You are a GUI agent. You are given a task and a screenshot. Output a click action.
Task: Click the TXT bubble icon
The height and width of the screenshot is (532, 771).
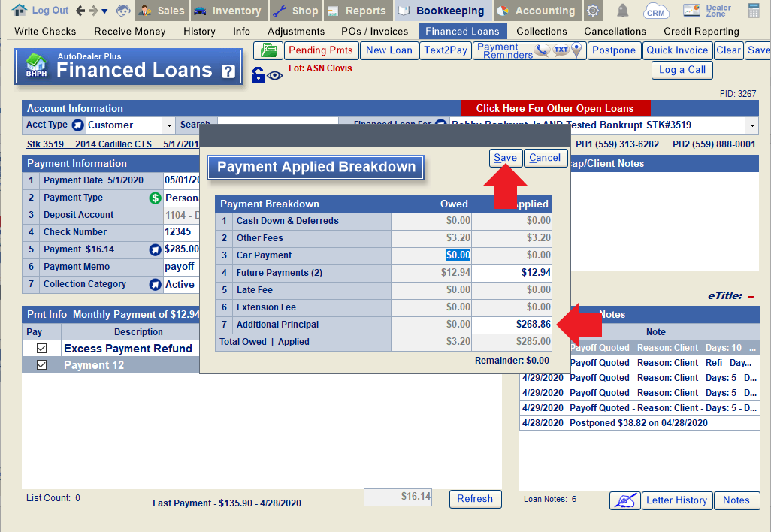(561, 50)
